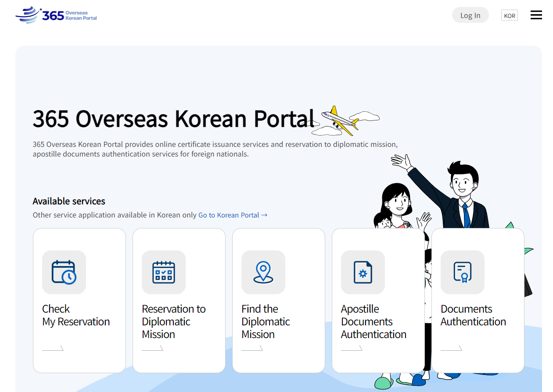Open the hamburger menu icon
The height and width of the screenshot is (392, 553).
pos(536,15)
